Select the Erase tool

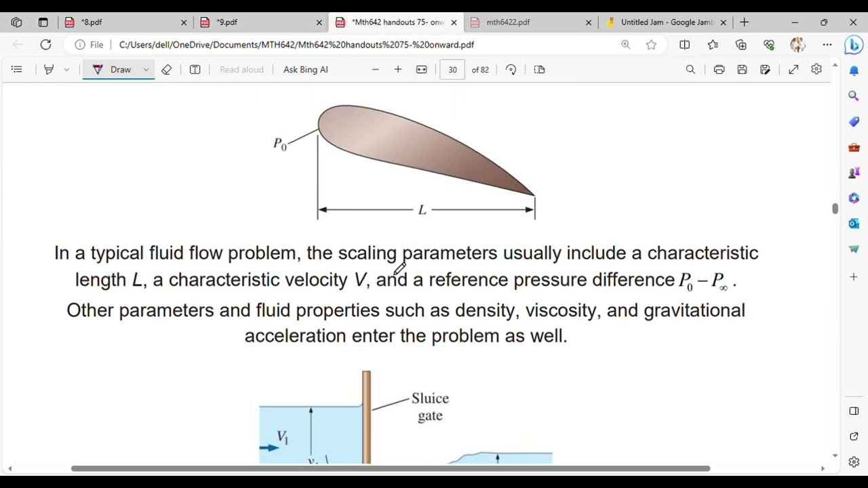166,69
